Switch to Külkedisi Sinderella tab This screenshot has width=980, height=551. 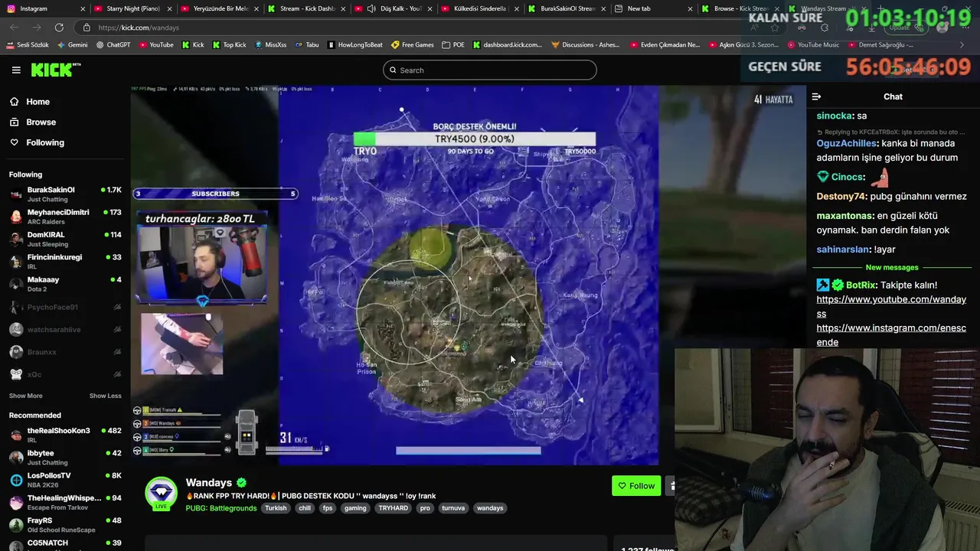pos(479,8)
